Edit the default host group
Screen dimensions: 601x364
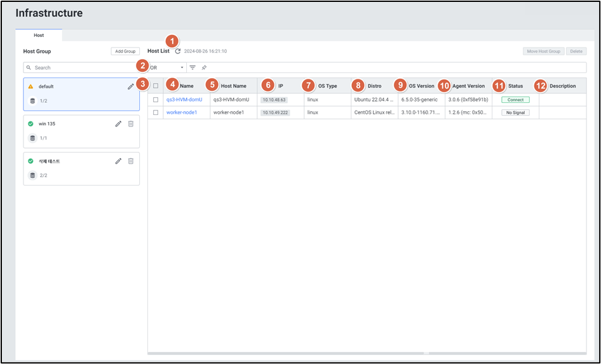(x=131, y=86)
